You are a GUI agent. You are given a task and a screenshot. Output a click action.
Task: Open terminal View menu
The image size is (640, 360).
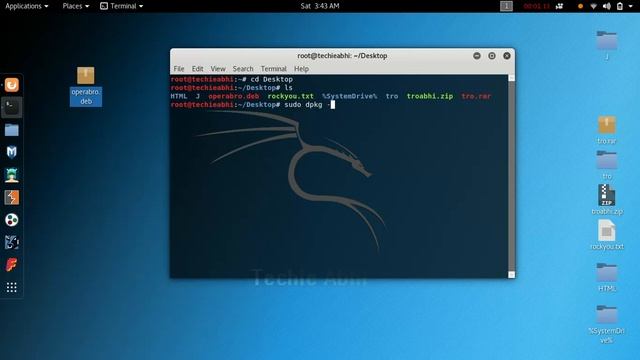[x=218, y=69]
